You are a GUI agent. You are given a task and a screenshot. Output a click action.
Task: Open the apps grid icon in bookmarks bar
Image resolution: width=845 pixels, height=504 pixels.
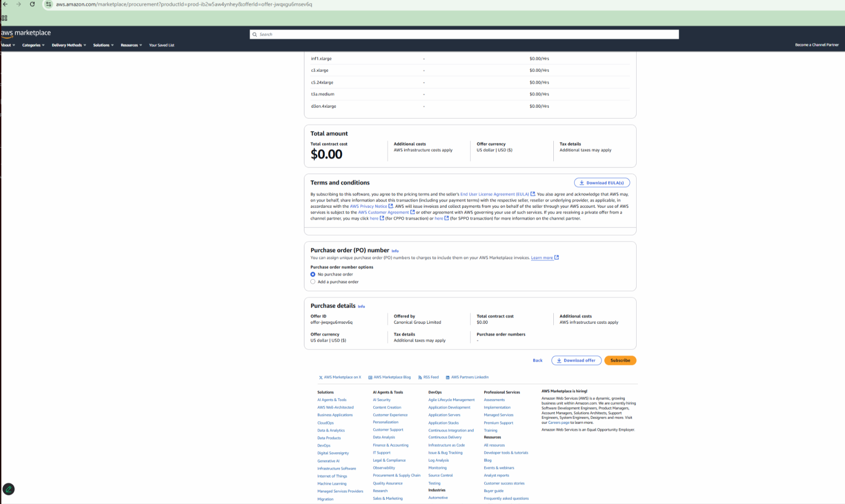tap(5, 18)
